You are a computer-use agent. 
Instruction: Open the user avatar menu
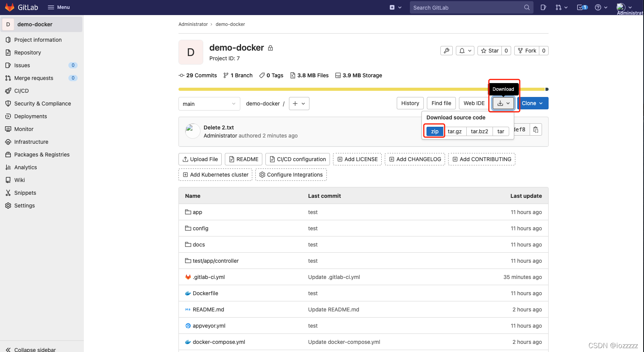tap(624, 7)
